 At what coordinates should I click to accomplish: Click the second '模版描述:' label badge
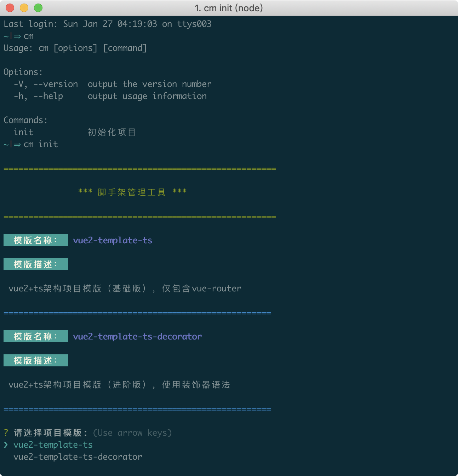pyautogui.click(x=36, y=360)
